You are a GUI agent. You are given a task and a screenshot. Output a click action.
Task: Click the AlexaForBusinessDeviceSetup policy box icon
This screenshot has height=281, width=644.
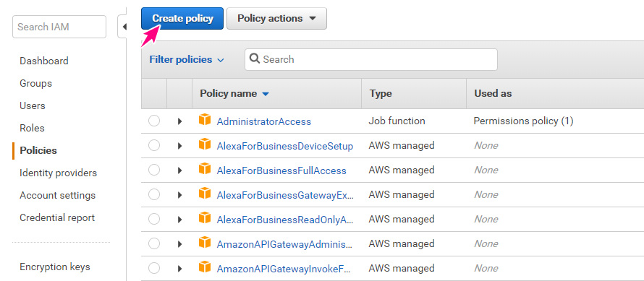coord(205,144)
